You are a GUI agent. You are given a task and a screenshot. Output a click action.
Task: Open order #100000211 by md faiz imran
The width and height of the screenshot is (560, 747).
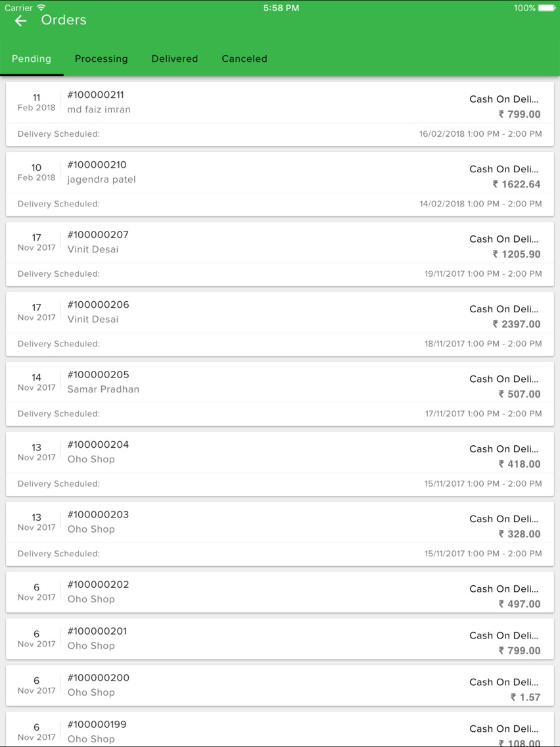280,114
